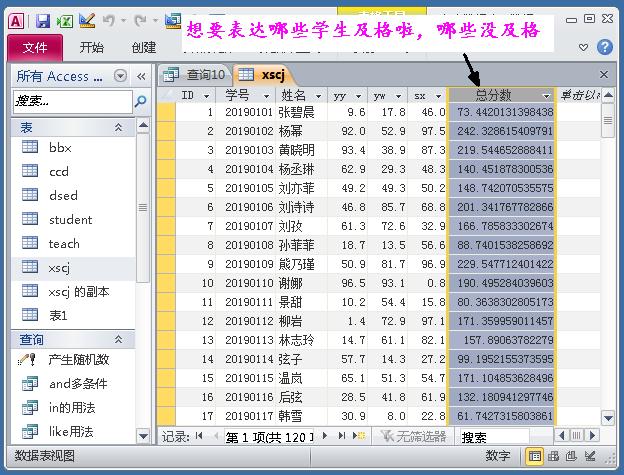Open the Help question mark icon

604,47
